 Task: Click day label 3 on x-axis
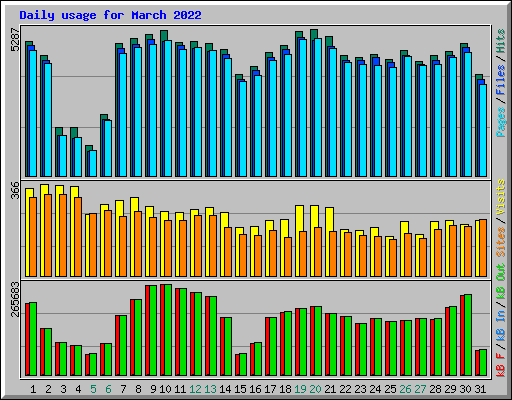point(63,389)
